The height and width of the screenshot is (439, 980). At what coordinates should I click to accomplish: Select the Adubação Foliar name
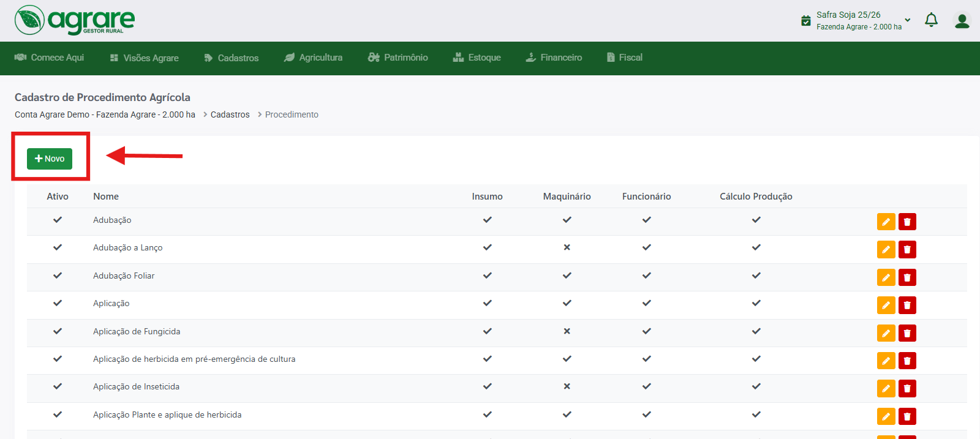[124, 276]
